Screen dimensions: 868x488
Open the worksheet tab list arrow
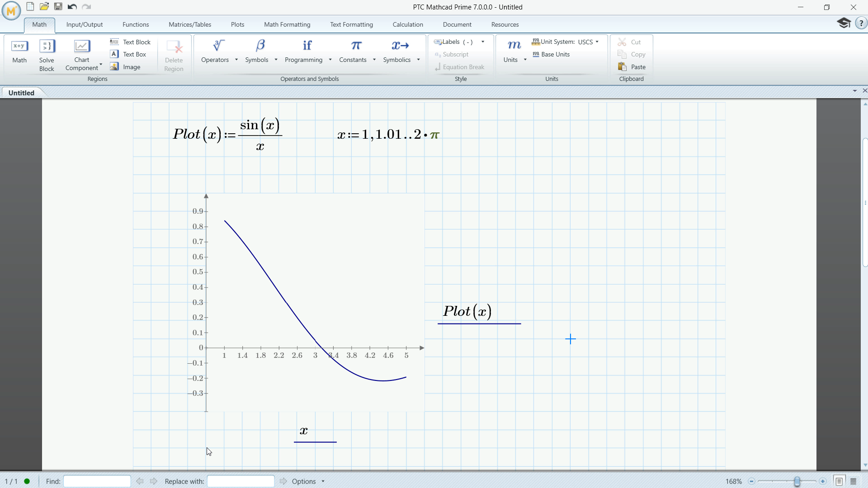(x=855, y=91)
